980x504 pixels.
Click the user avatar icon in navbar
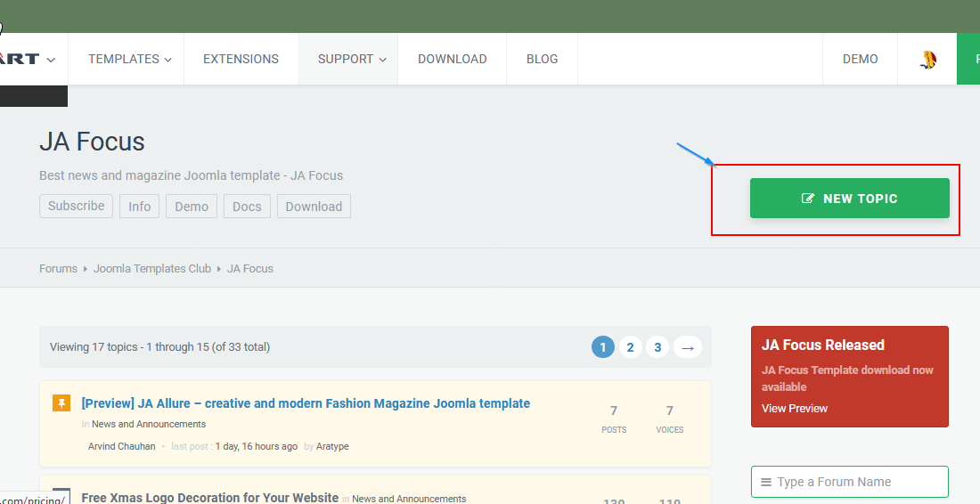tap(928, 60)
